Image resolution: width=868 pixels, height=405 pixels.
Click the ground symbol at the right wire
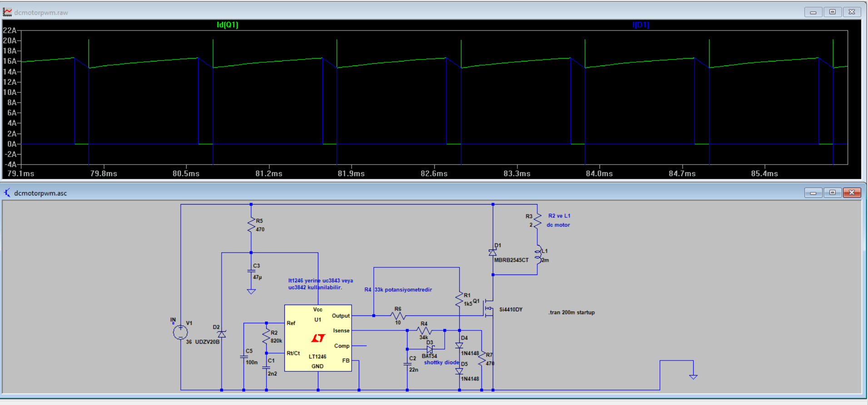693,376
